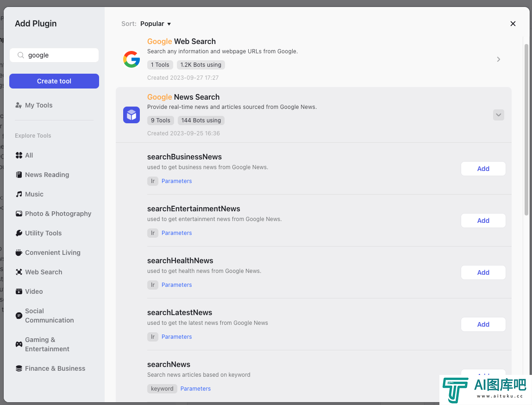Open Parameters for searchEntertainmentNews
Image resolution: width=532 pixels, height=405 pixels.
(176, 233)
